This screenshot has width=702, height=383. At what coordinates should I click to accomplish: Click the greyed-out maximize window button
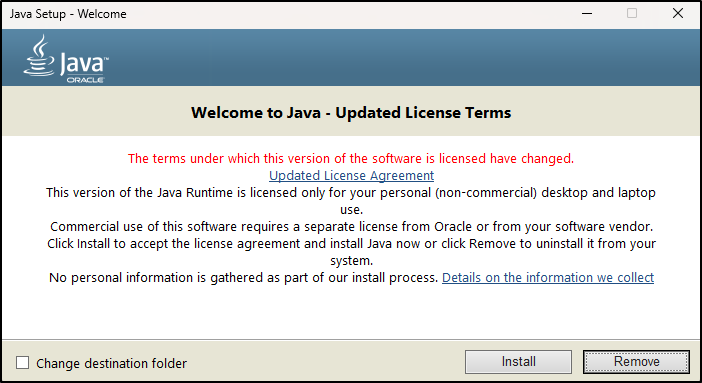[x=632, y=13]
